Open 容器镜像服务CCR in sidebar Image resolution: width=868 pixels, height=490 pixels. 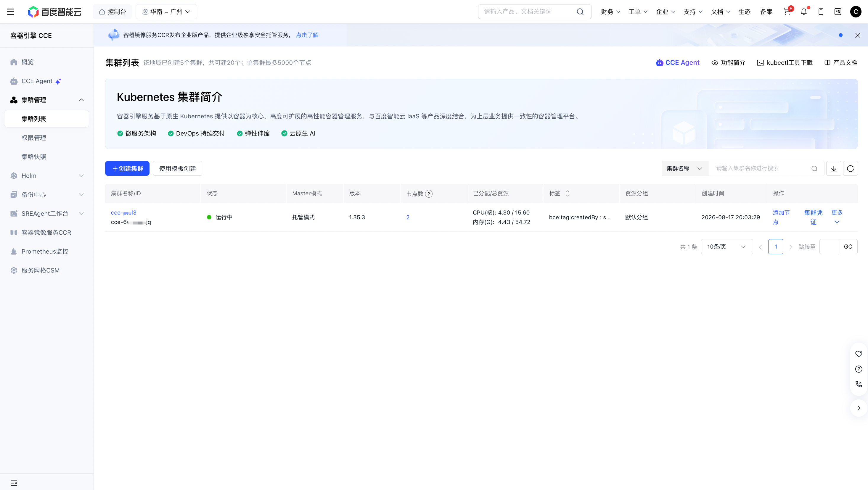[46, 232]
